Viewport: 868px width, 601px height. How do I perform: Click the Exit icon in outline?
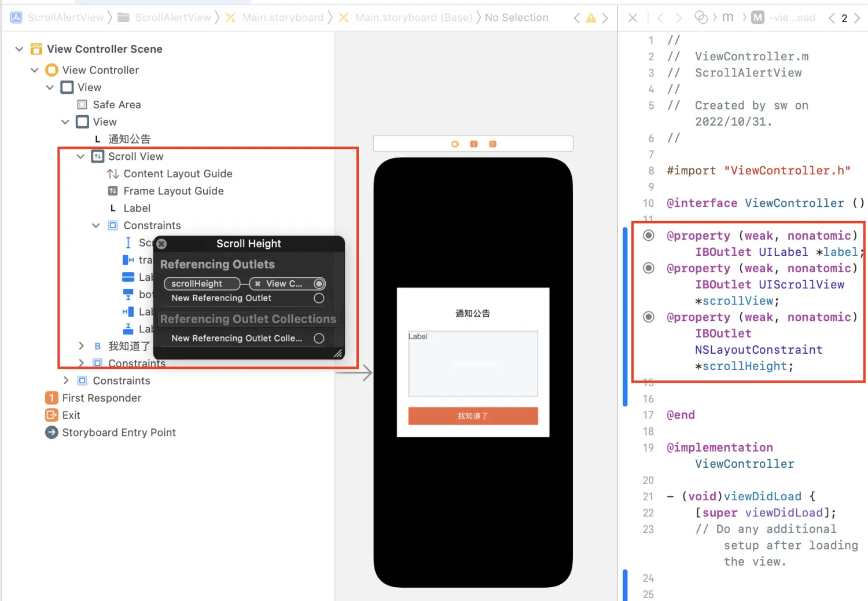coord(52,415)
